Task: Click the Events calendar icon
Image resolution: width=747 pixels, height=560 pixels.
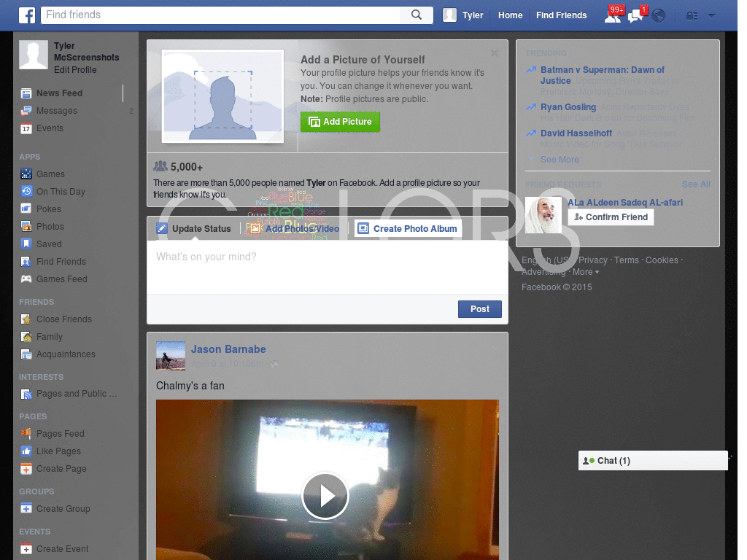Action: (26, 128)
